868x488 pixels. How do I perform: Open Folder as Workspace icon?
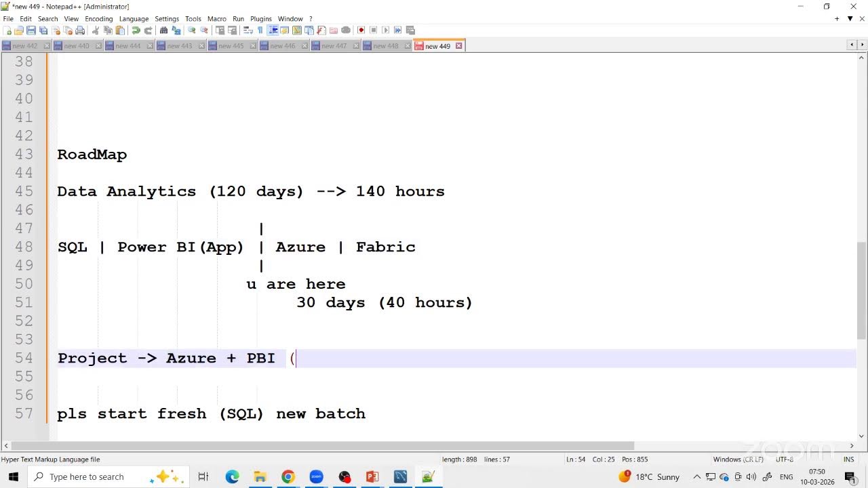pos(334,30)
